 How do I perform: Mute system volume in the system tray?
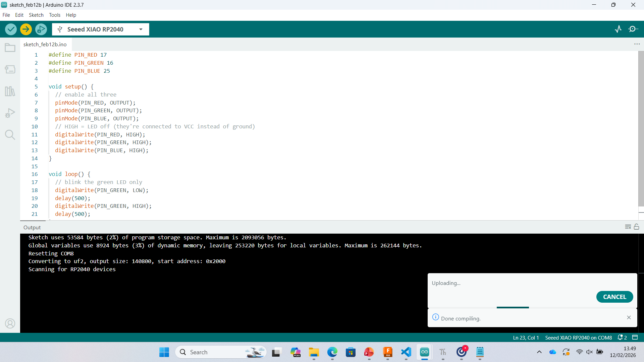tap(590, 352)
